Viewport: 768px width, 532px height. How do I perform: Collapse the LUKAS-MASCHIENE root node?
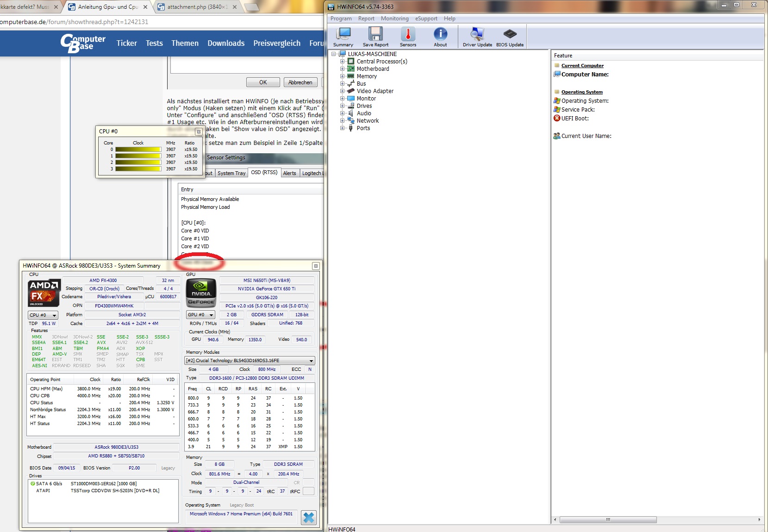(x=333, y=54)
